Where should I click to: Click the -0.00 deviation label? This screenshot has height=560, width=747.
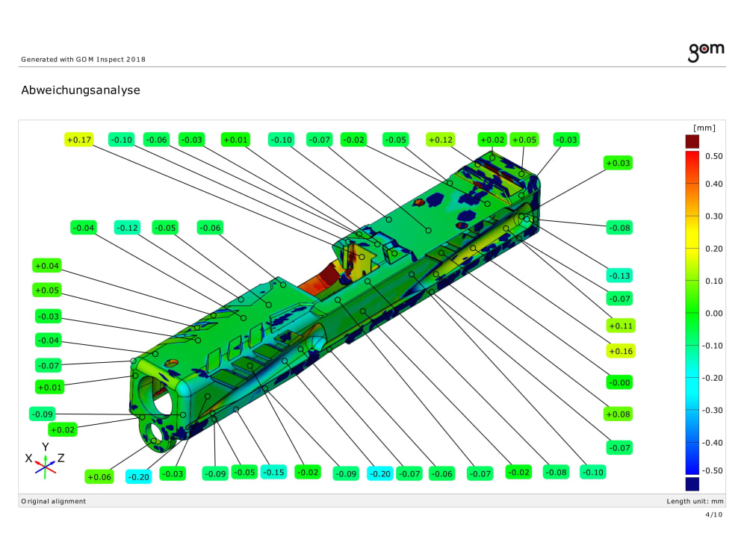(x=619, y=382)
